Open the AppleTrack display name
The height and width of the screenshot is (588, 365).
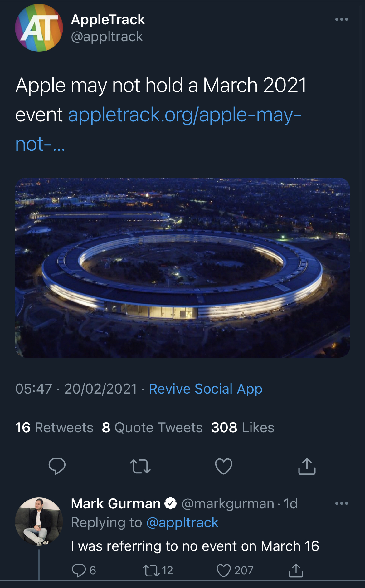point(108,20)
